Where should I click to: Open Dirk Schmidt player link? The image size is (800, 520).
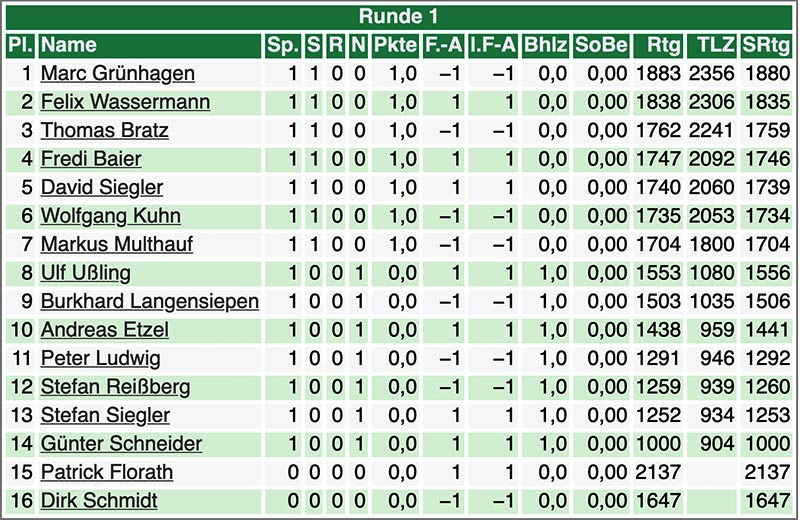click(99, 501)
